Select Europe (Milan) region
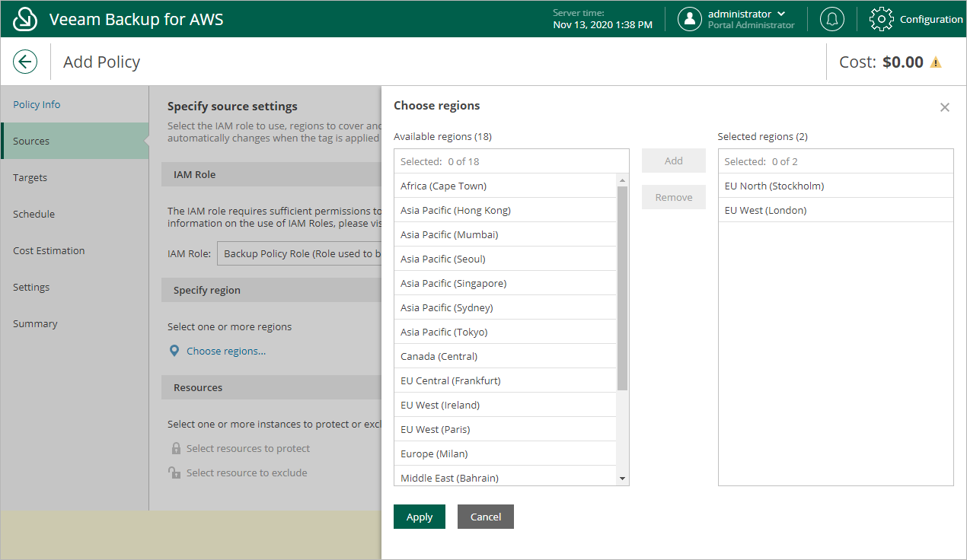967x560 pixels. tap(505, 453)
